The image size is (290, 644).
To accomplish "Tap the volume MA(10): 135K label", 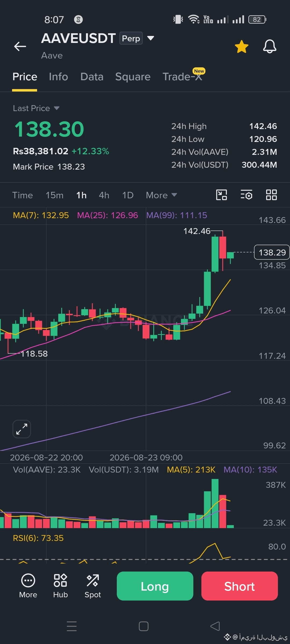I will [x=250, y=470].
